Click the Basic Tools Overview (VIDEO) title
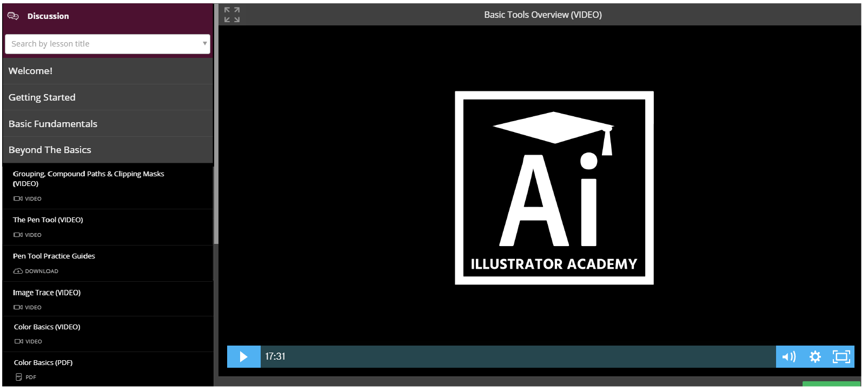This screenshot has width=868, height=391. [543, 15]
